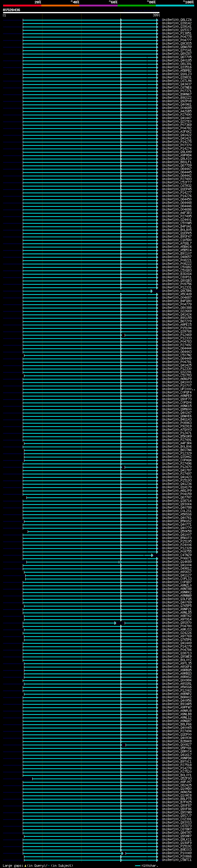Select the UniRef100_Q3SA42 label
This screenshot has width=197, height=868.
[x=176, y=457]
